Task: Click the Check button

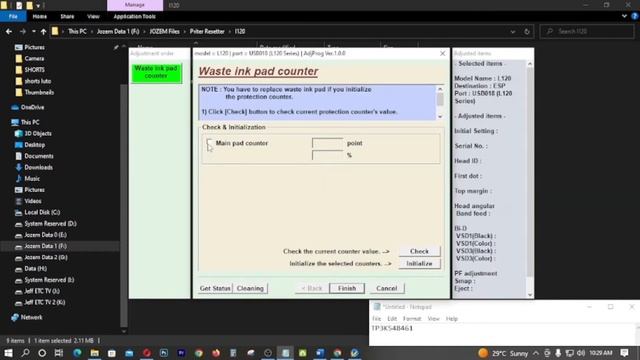Action: click(x=419, y=251)
